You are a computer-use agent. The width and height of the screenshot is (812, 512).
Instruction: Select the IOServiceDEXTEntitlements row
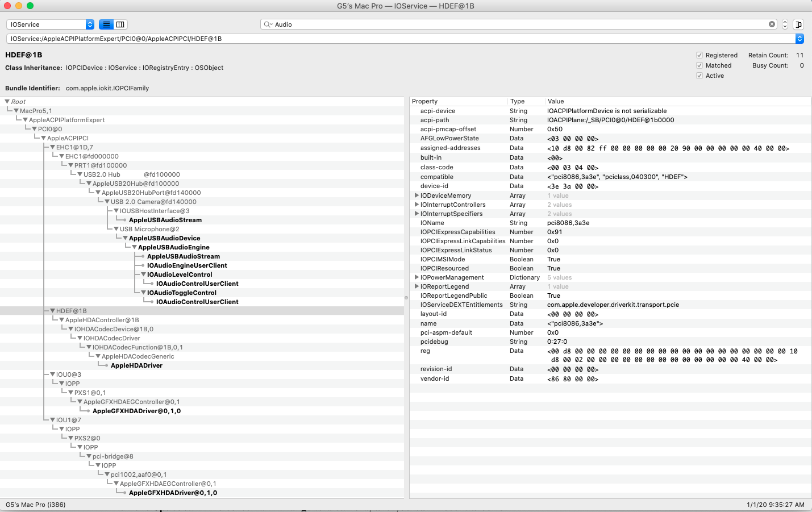(610, 305)
